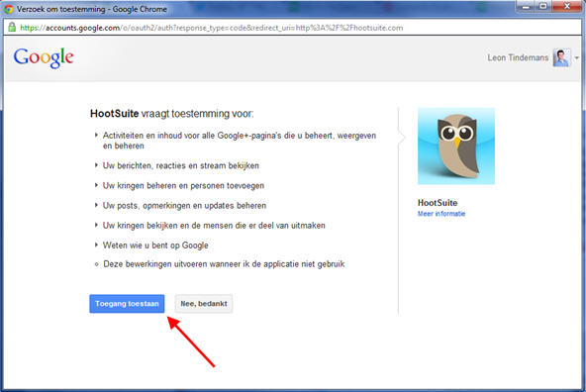Open the Meer informatie link
This screenshot has width=586, height=392.
441,214
